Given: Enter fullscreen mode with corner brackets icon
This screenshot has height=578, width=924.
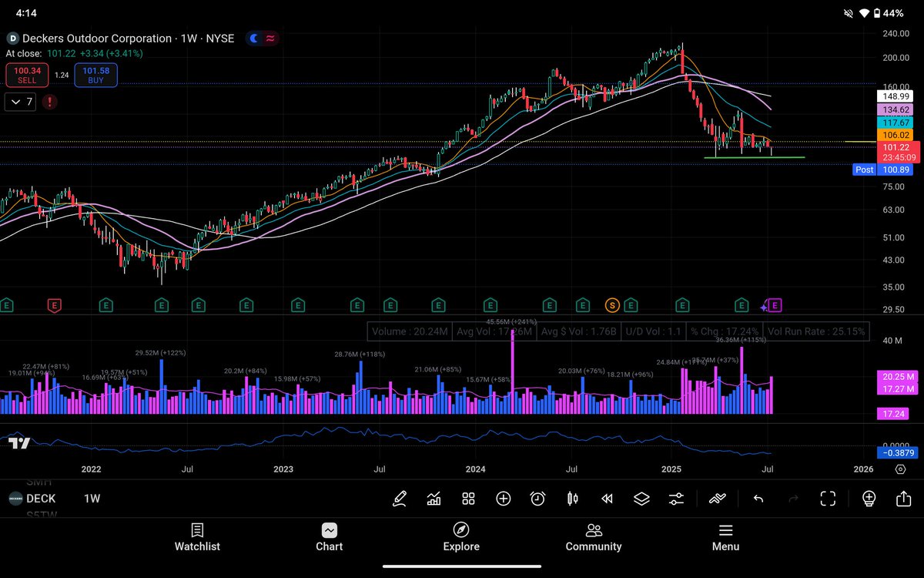Looking at the screenshot, I should (x=828, y=499).
